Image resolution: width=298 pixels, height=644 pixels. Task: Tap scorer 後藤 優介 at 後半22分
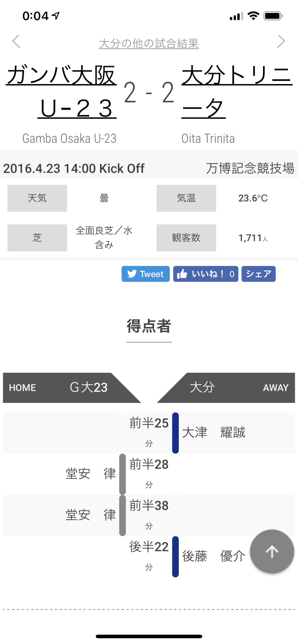pyautogui.click(x=214, y=557)
